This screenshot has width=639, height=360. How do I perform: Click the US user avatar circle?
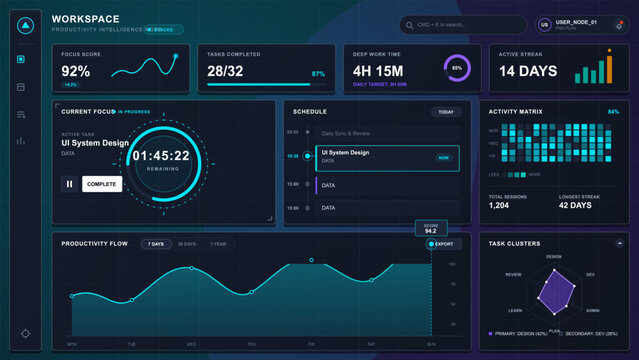tap(544, 25)
